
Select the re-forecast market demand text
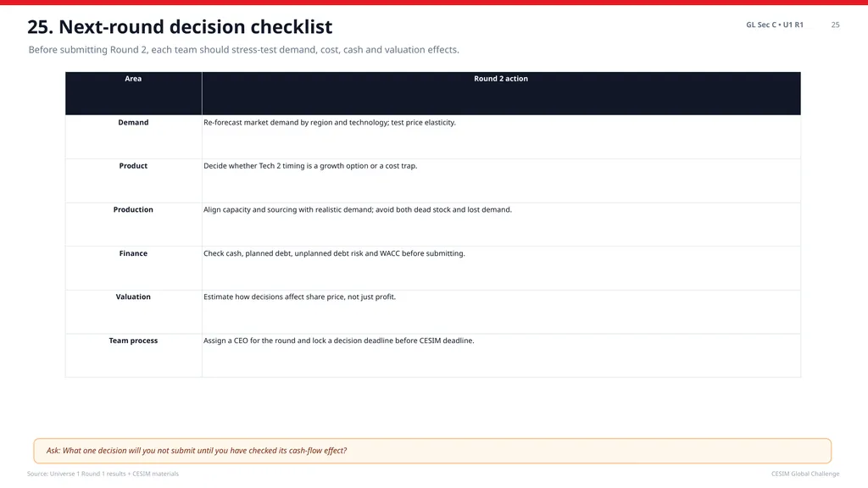(330, 122)
